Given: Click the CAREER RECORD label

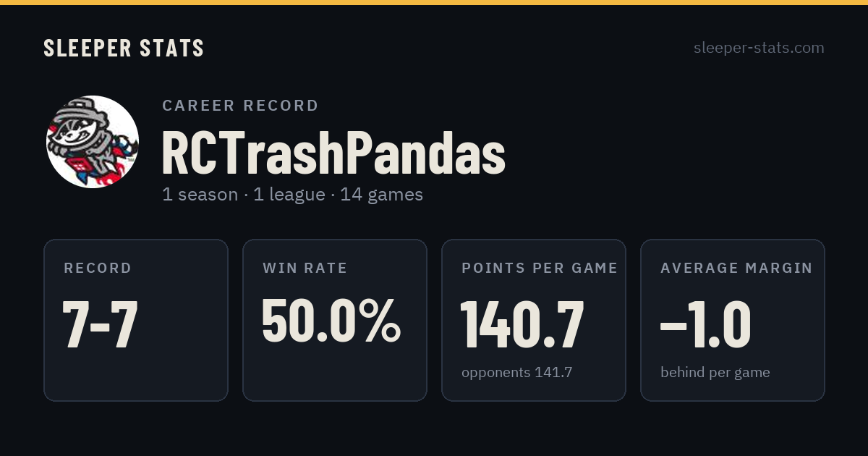Looking at the screenshot, I should tap(240, 106).
